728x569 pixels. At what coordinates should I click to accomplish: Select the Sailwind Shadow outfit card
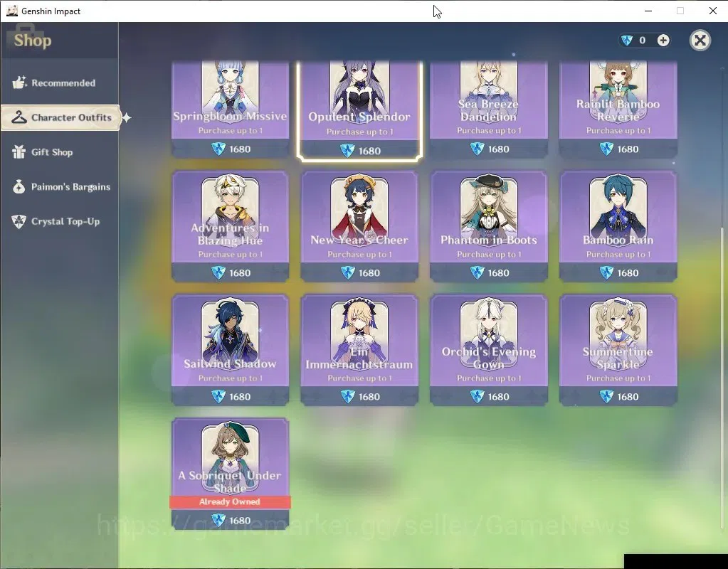[x=231, y=350]
